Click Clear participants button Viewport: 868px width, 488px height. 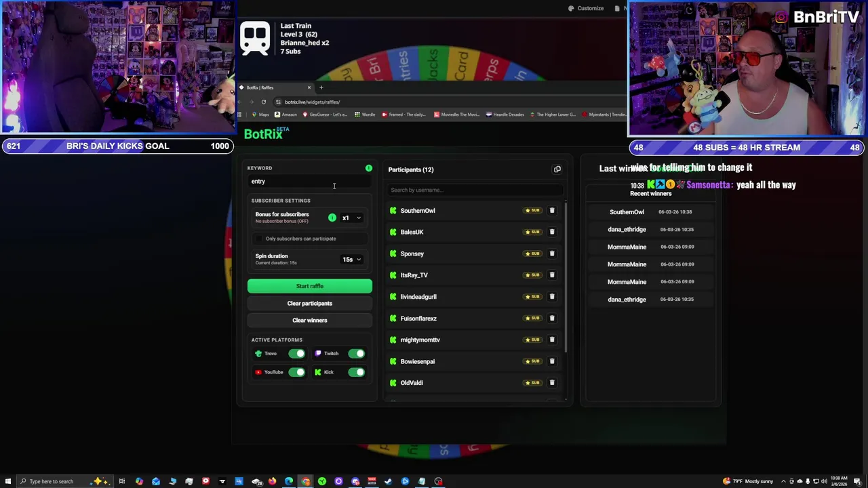pos(310,303)
